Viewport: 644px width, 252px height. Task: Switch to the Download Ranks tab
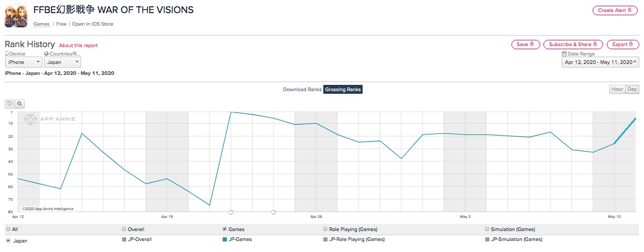(302, 90)
